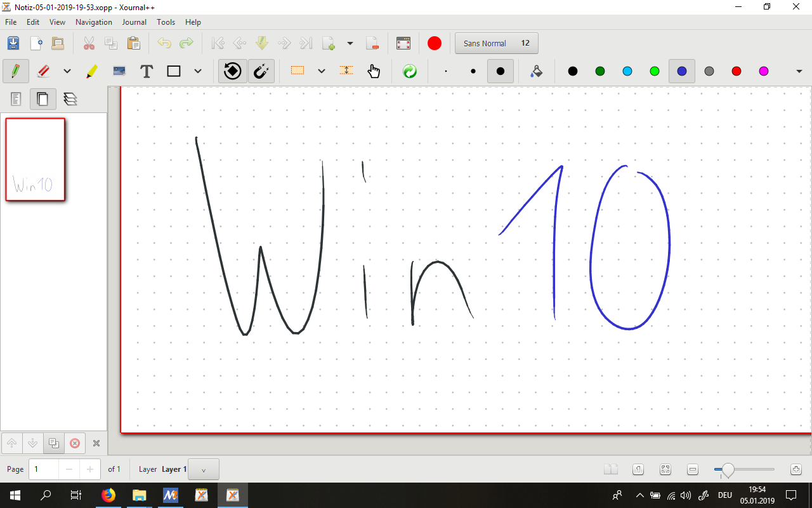
Task: Pick the magenta color swatch
Action: pos(764,71)
